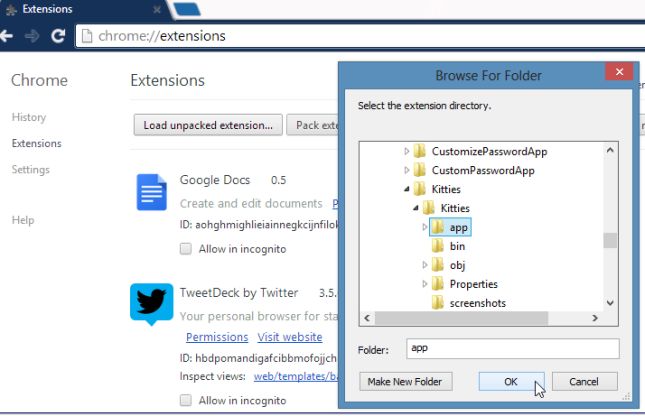Click the nested Kitties folder icon
This screenshot has width=645, height=416.
tap(429, 208)
